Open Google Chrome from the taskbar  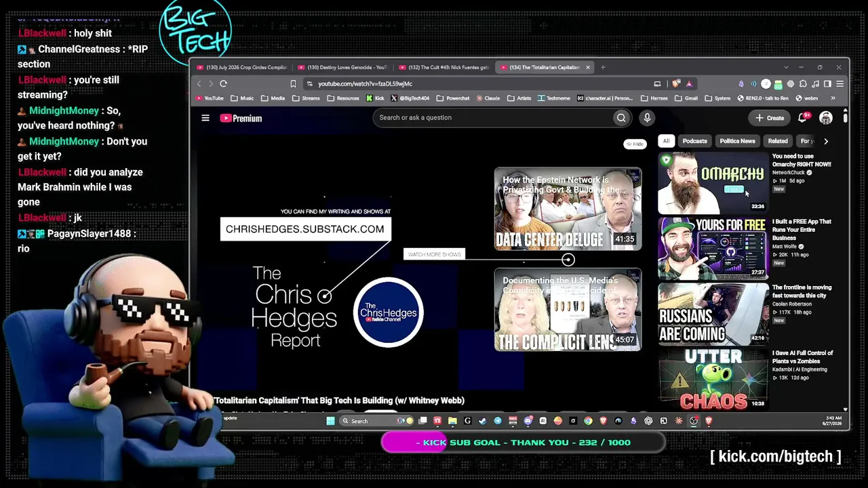click(x=588, y=421)
